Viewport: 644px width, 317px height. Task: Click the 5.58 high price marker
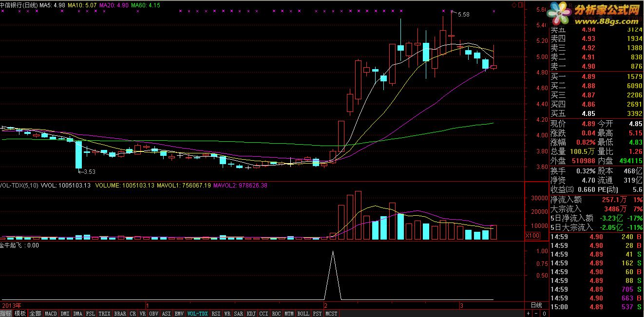(x=463, y=15)
